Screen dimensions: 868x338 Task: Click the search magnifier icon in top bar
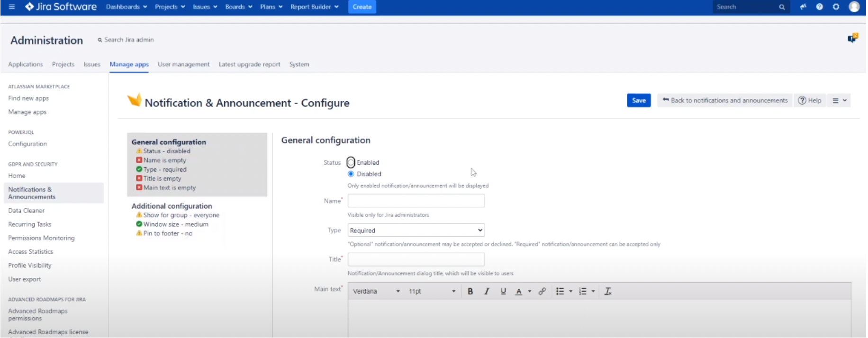coord(782,7)
